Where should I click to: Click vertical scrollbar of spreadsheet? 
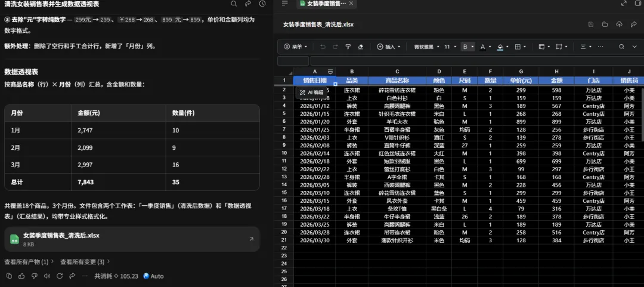tap(642, 115)
